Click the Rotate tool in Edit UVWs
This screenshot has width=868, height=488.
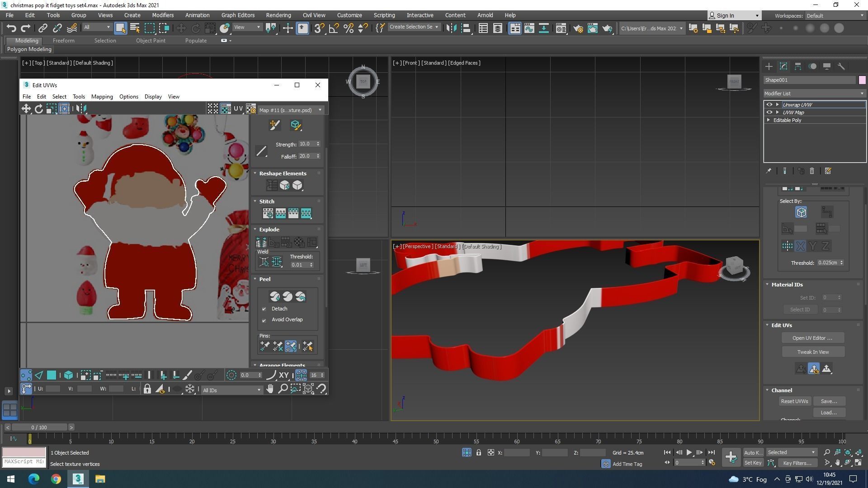[x=39, y=109]
